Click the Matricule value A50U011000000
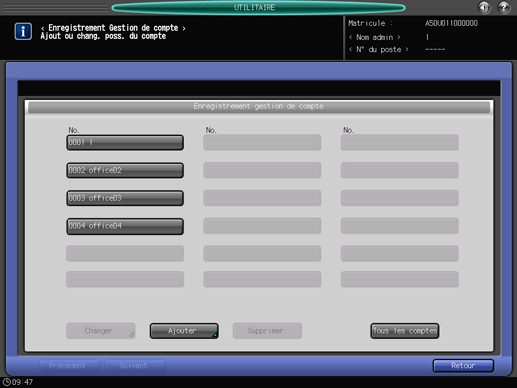The width and height of the screenshot is (517, 388). click(x=451, y=23)
